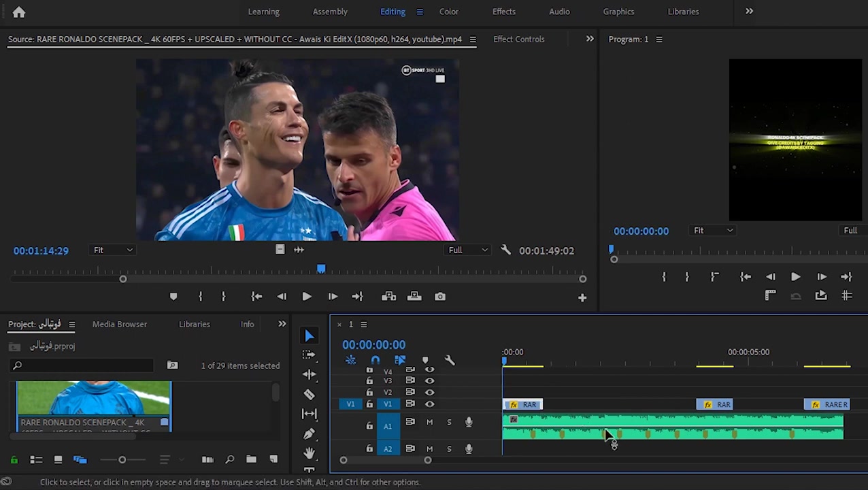The height and width of the screenshot is (490, 868).
Task: Mute the A1 audio track
Action: click(429, 423)
